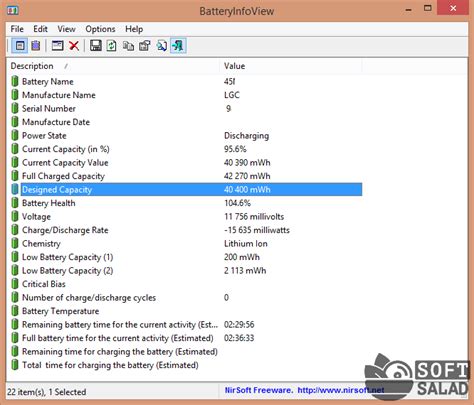The height and width of the screenshot is (405, 474).
Task: Click the Copy Selected Items icon
Action: pyautogui.click(x=128, y=46)
